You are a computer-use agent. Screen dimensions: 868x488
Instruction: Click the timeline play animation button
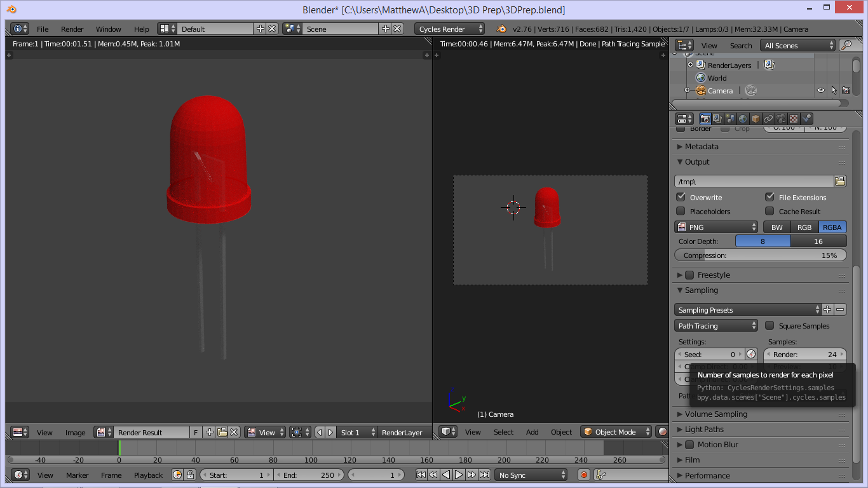459,475
